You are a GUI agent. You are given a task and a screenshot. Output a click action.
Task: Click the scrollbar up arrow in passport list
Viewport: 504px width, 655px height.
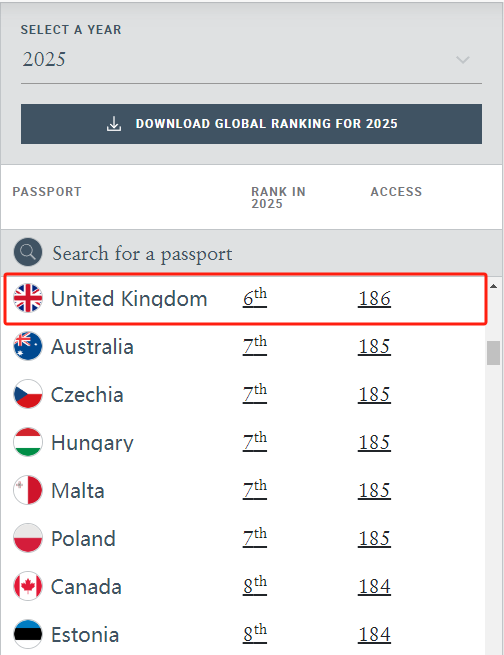(494, 286)
